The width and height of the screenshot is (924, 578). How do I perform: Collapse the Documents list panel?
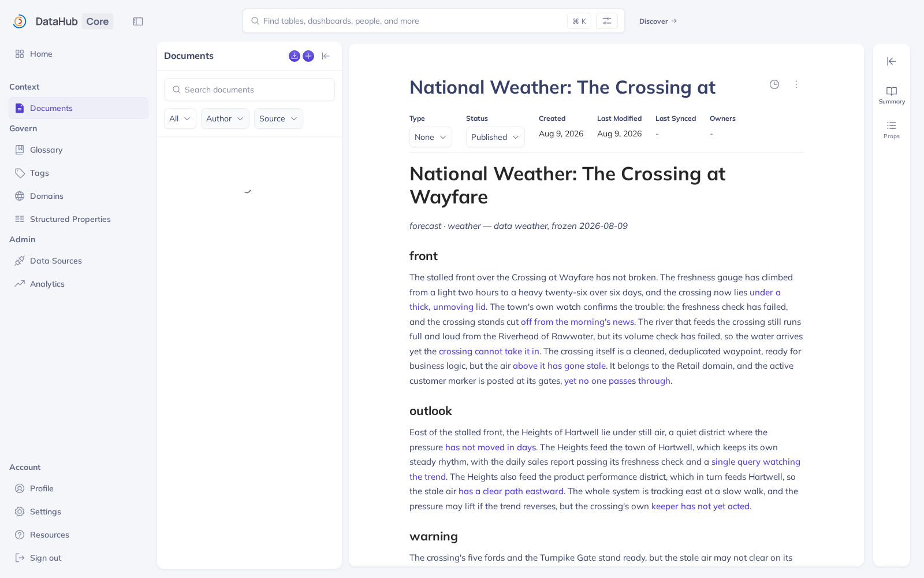pyautogui.click(x=326, y=56)
